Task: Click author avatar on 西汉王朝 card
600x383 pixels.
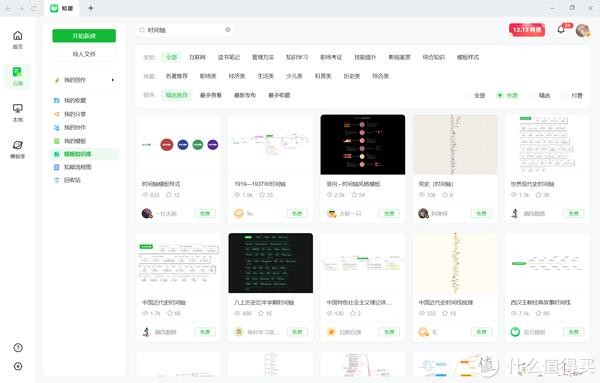Action: 515,332
